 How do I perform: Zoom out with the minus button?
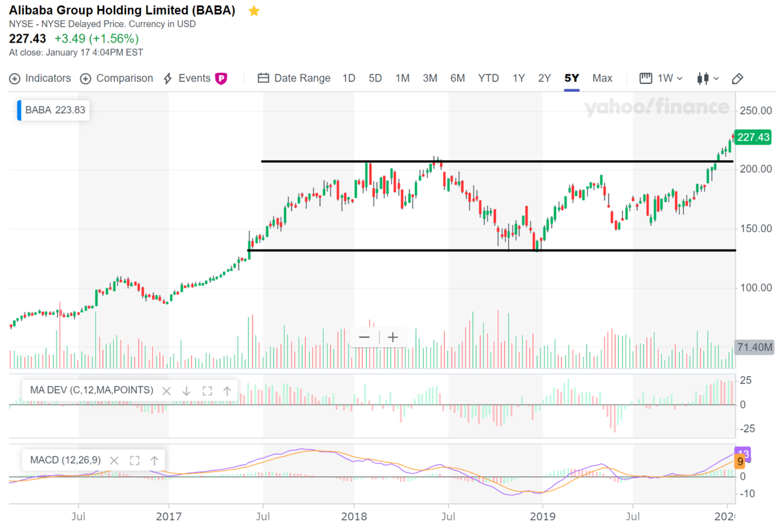point(364,337)
